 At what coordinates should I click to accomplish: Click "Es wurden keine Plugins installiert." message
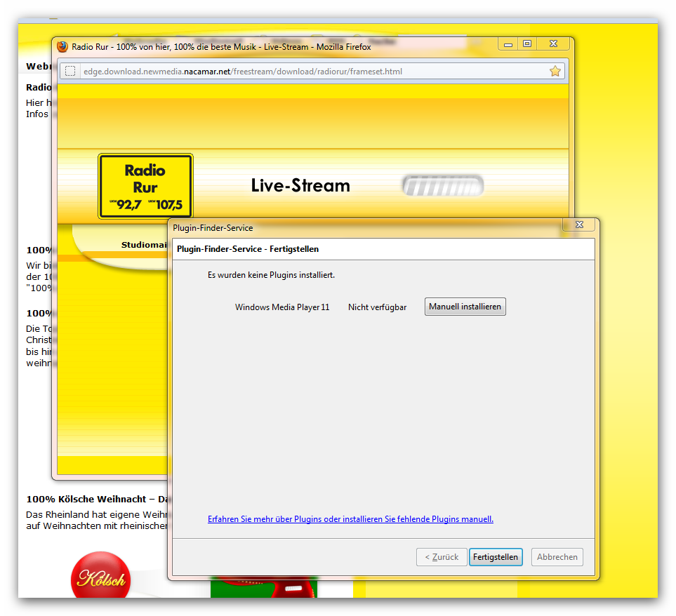point(271,275)
